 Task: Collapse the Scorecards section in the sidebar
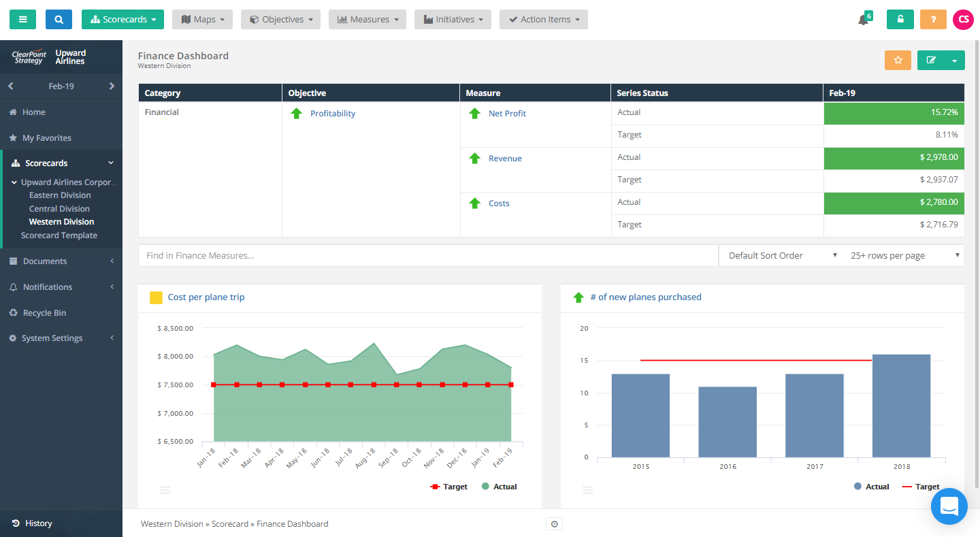(111, 163)
